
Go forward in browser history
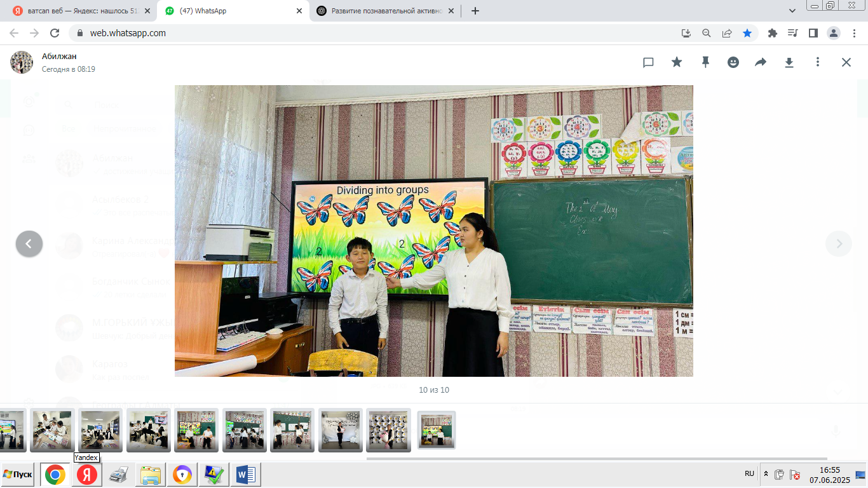[x=34, y=33]
